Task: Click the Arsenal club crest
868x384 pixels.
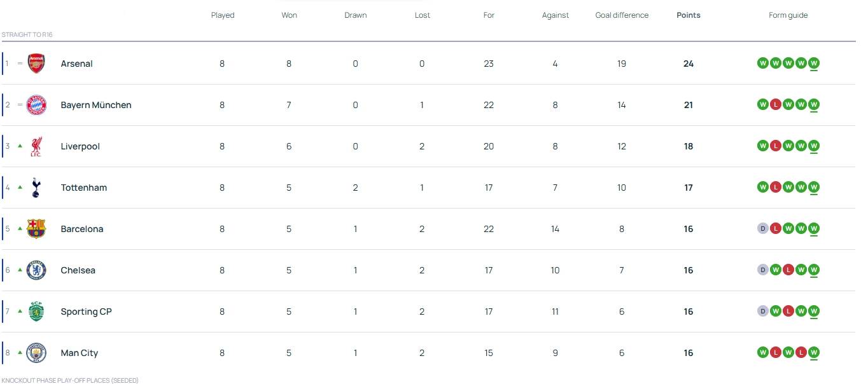Action: 36,64
